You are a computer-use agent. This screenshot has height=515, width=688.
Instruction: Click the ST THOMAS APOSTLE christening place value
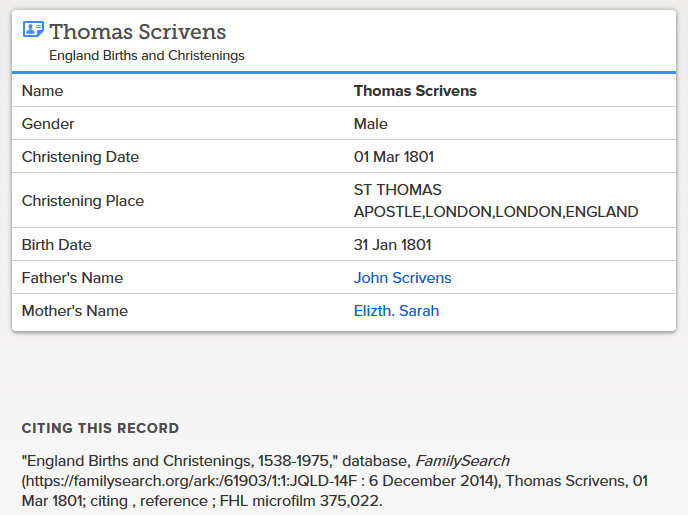pyautogui.click(x=495, y=201)
